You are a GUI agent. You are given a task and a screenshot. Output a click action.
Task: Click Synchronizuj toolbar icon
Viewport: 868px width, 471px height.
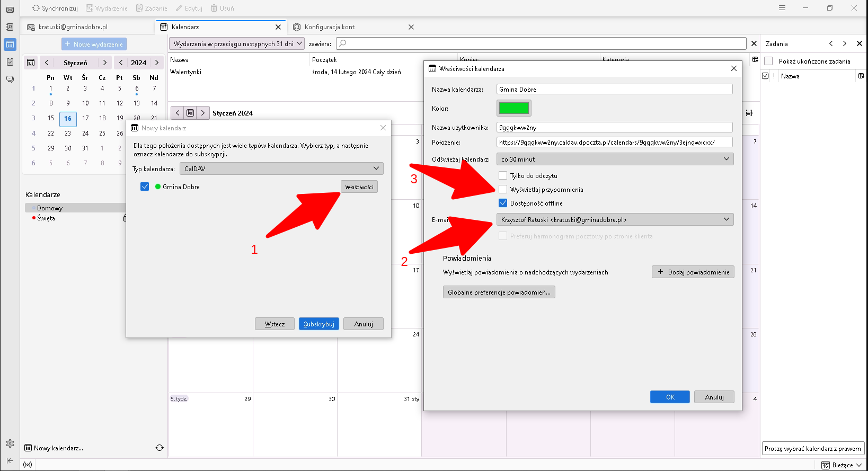click(x=55, y=8)
